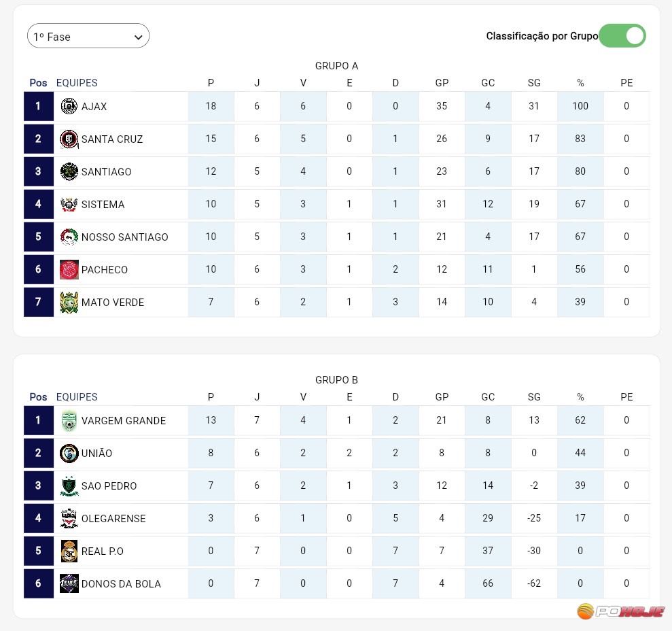
Task: Toggle off Classificação por Grupo switch
Action: click(622, 36)
